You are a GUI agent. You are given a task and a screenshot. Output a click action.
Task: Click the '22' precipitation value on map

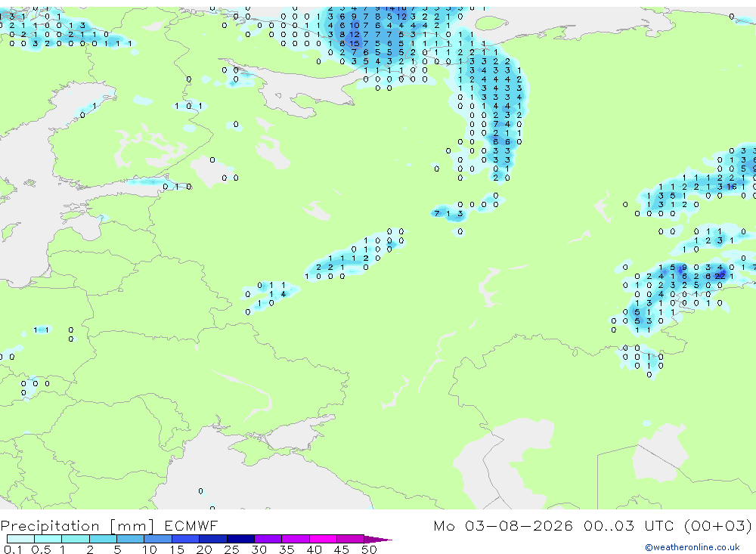pos(720,277)
